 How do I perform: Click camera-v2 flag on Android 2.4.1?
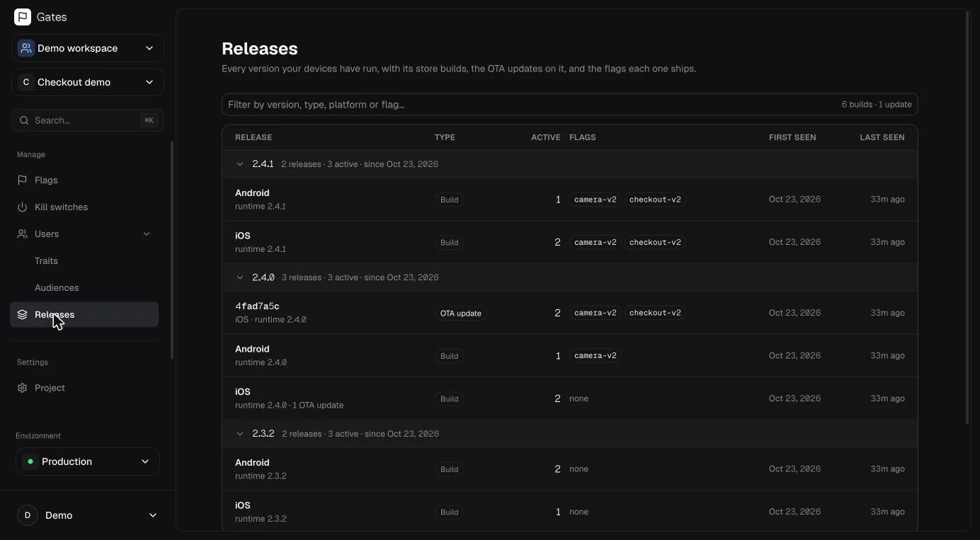click(595, 200)
